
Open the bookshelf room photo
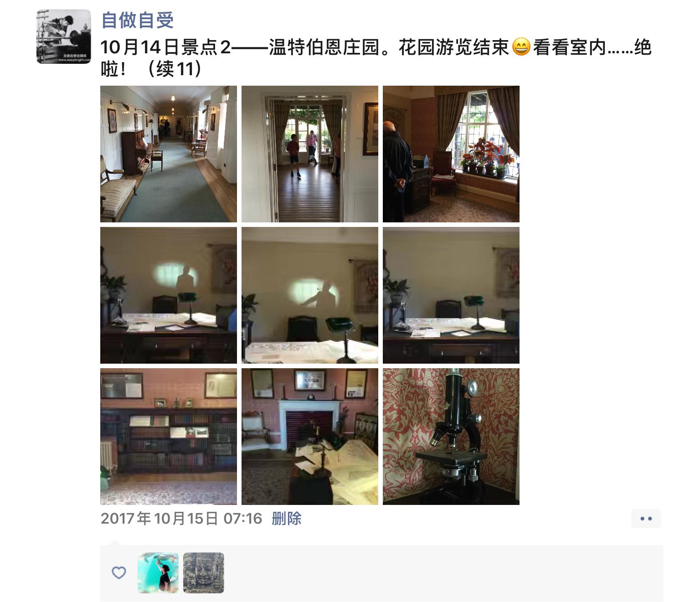click(x=169, y=437)
